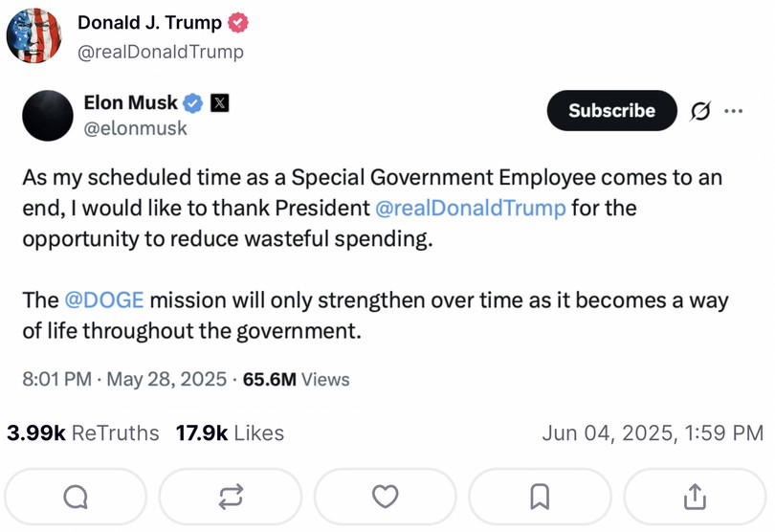This screenshot has height=532, width=775.
Task: Bookmark this post
Action: 540,496
